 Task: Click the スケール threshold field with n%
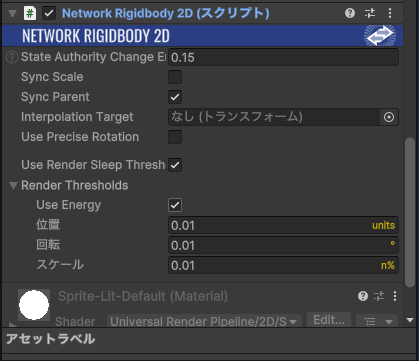pyautogui.click(x=283, y=265)
